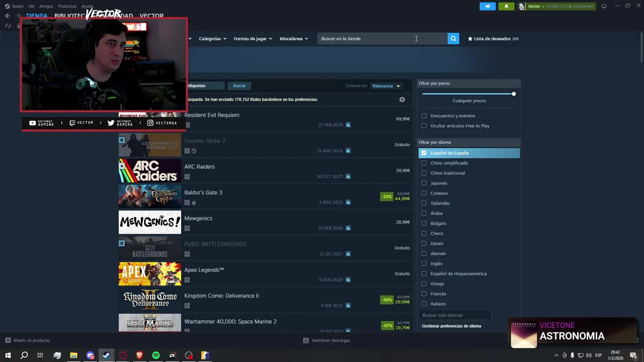Show hidden system tray icons chevron
Image resolution: width=644 pixels, height=362 pixels.
(556, 355)
